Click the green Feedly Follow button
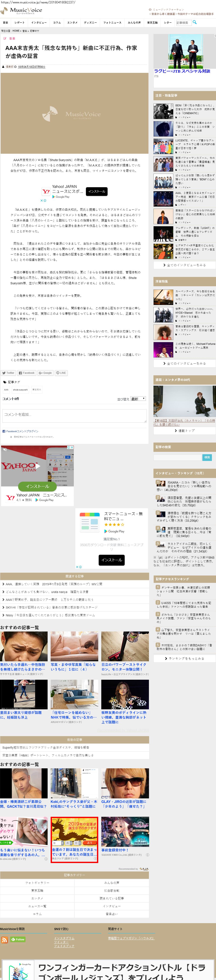The height and width of the screenshot is (980, 216). (18, 939)
